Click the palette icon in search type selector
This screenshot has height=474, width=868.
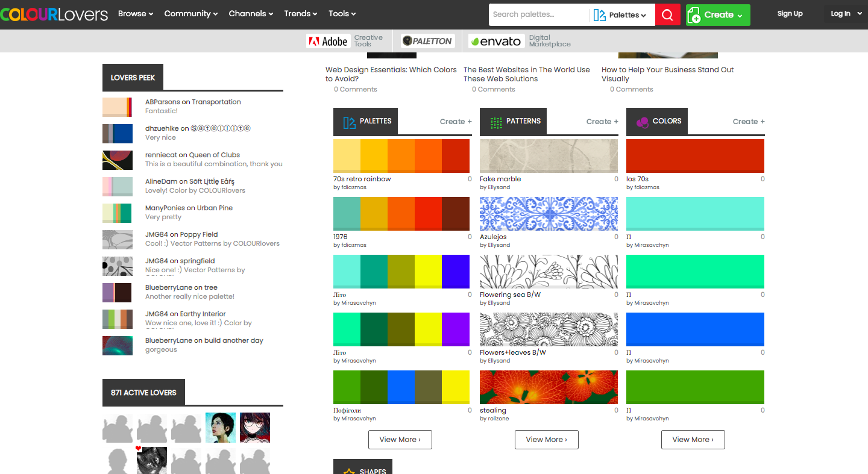599,15
